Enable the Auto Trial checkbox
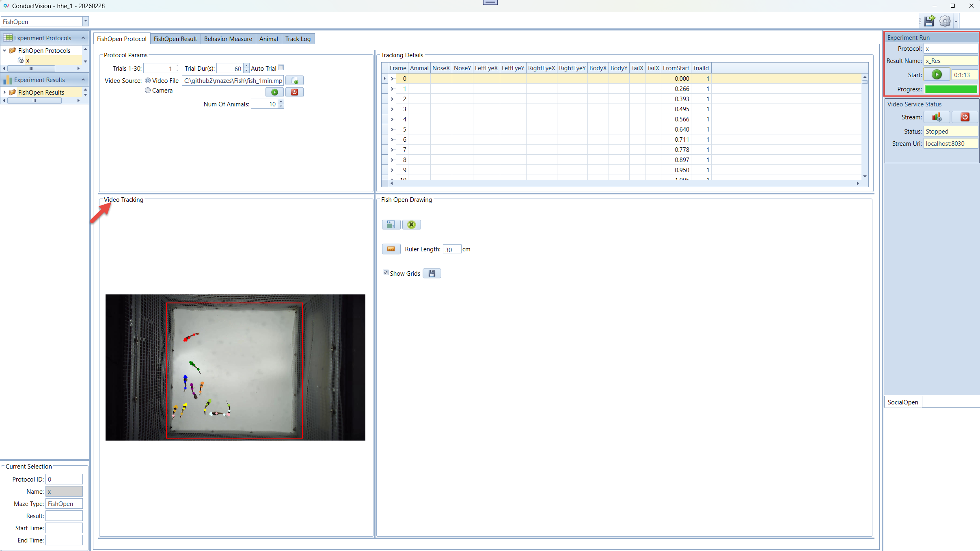Screen dimensions: 980x551 click(x=281, y=68)
